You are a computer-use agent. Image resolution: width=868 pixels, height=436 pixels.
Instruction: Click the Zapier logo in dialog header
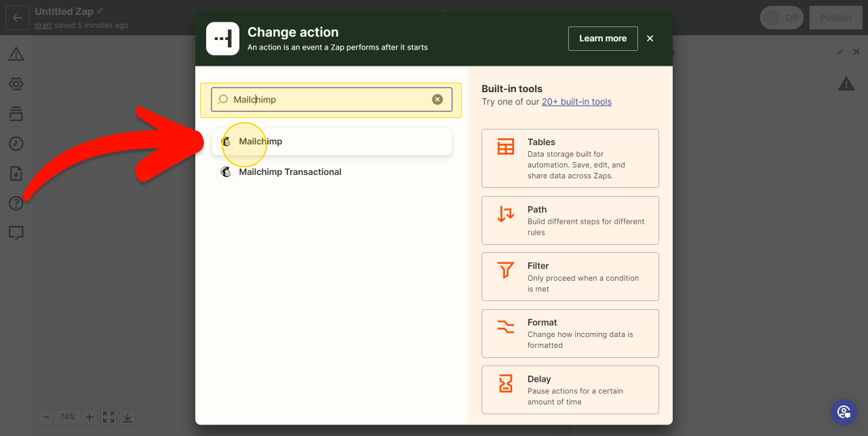click(223, 39)
